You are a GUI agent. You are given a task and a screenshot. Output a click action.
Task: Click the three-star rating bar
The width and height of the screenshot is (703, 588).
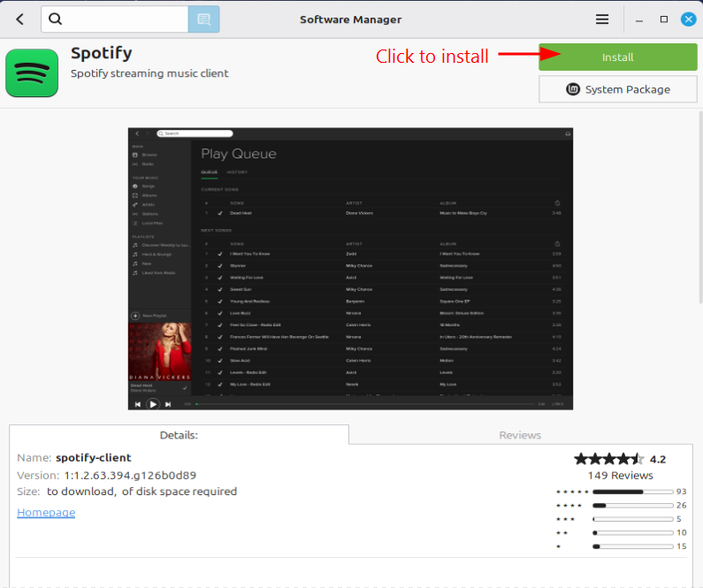tap(632, 519)
